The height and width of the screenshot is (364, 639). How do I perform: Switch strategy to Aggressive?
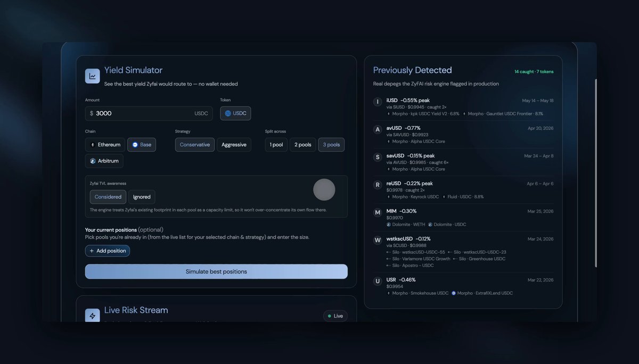(234, 145)
